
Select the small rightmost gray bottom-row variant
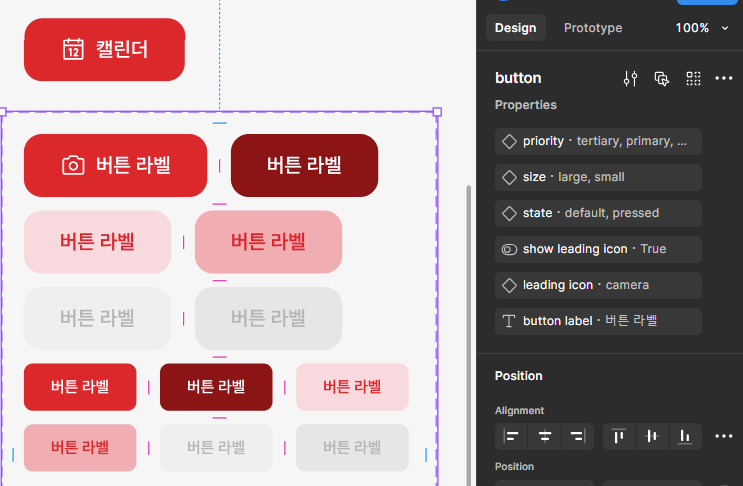click(352, 447)
